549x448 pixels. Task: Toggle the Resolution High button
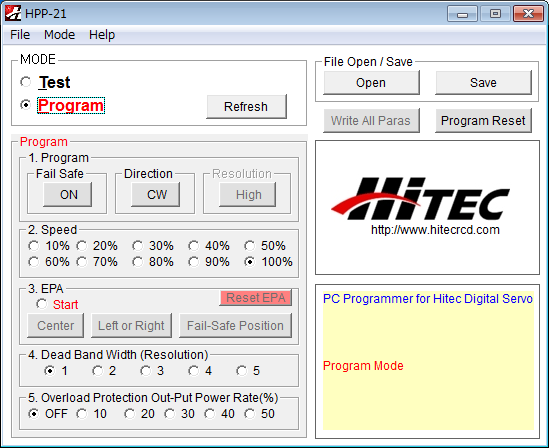[x=248, y=194]
